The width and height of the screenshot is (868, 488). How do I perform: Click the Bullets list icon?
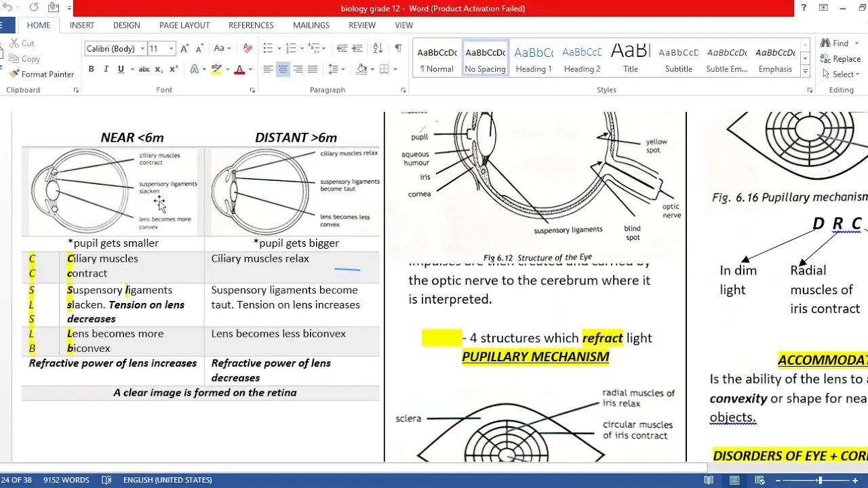[x=268, y=48]
